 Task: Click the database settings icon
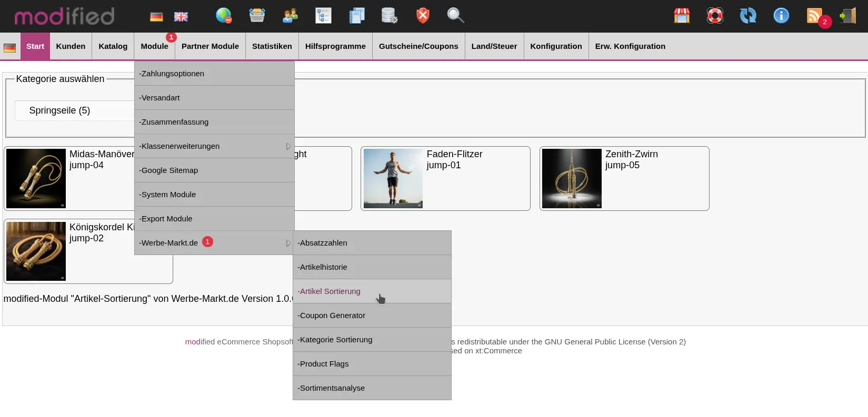point(389,16)
